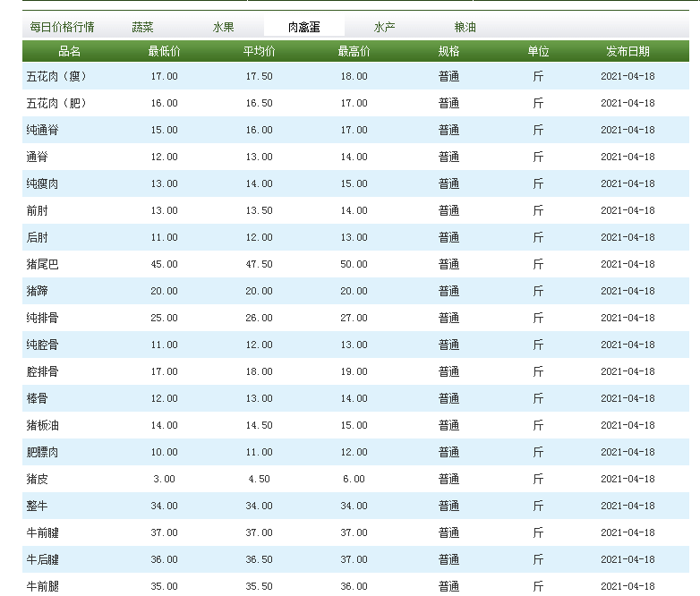Viewport: 700px width, 596px height.
Task: Click the 腔排骨 product name
Action: pyautogui.click(x=42, y=371)
